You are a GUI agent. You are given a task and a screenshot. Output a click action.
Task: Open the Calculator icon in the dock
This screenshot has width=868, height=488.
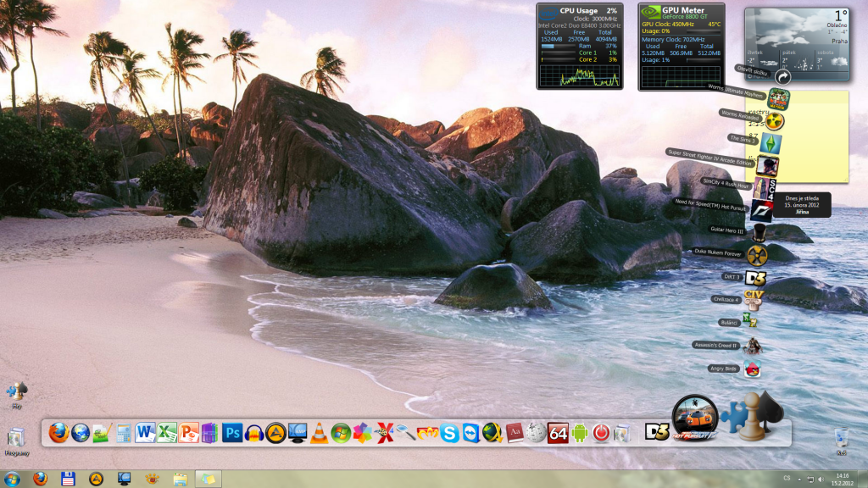124,433
